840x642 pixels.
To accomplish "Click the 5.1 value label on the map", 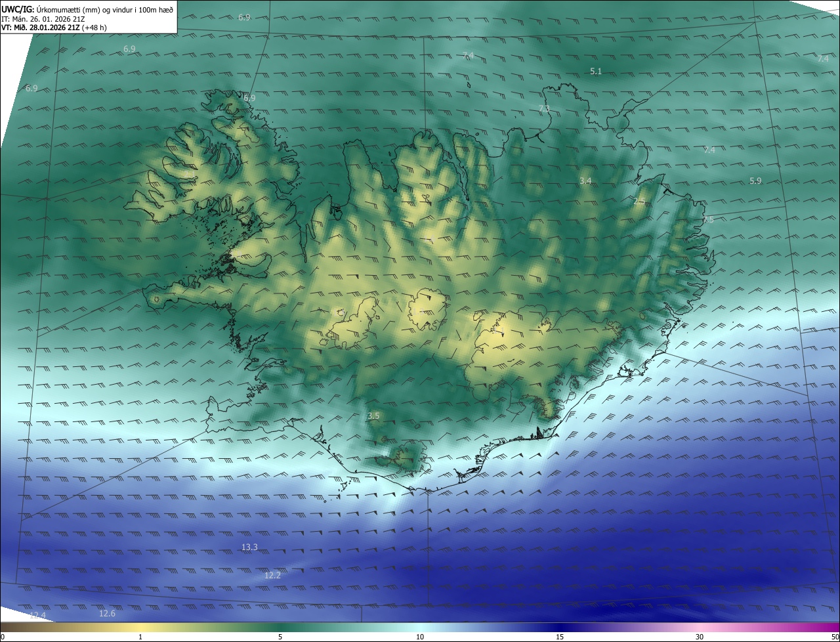I will click(x=596, y=71).
